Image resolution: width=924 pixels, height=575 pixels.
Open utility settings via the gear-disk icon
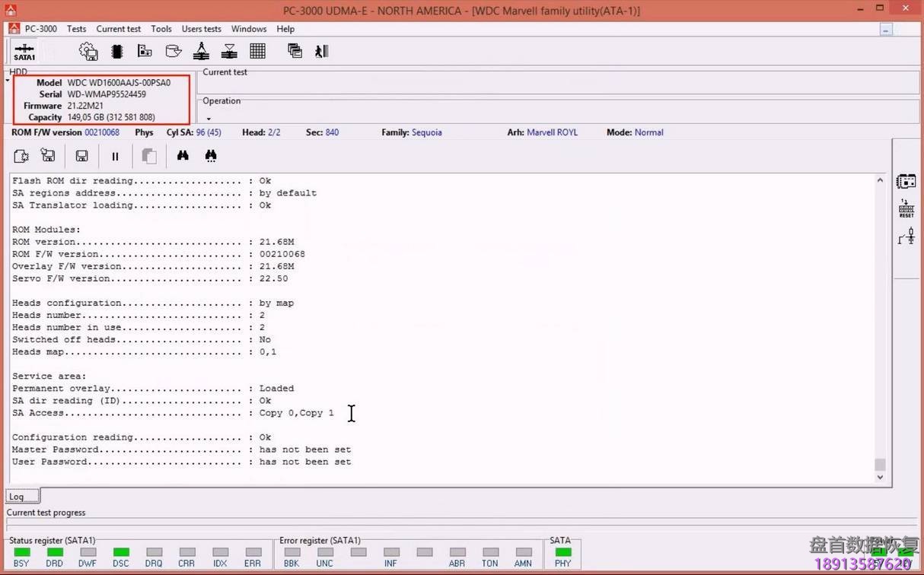point(88,51)
